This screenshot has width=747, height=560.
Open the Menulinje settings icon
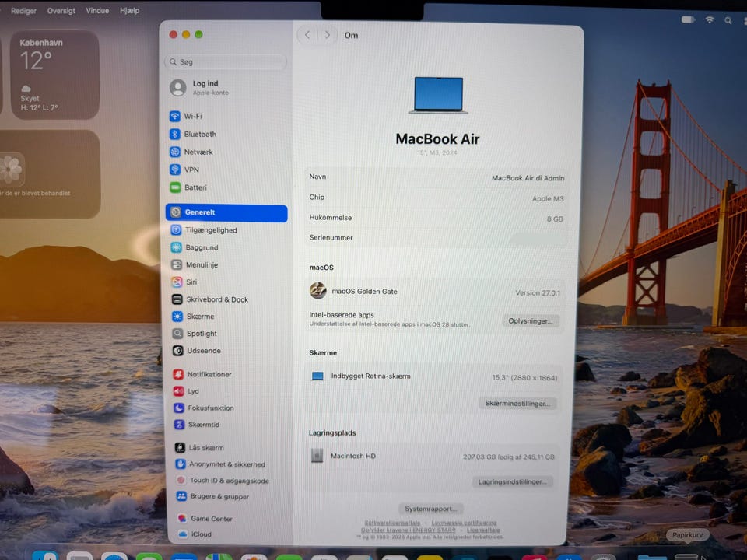point(177,264)
